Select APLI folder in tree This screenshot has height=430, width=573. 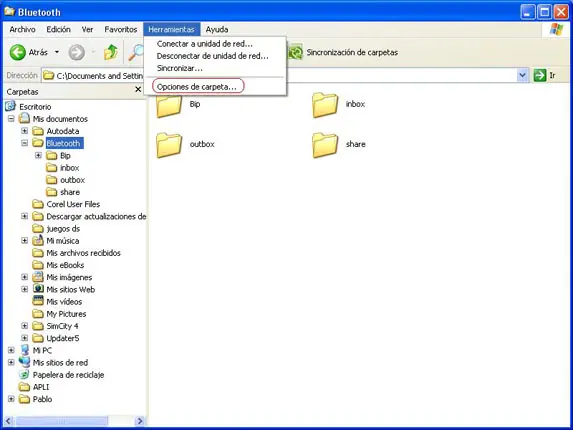coord(41,387)
